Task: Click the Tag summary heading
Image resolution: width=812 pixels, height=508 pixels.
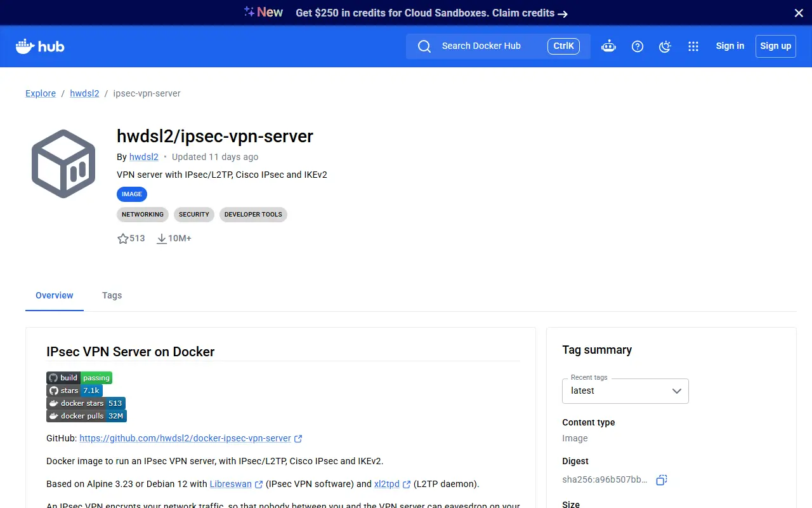Action: click(597, 350)
